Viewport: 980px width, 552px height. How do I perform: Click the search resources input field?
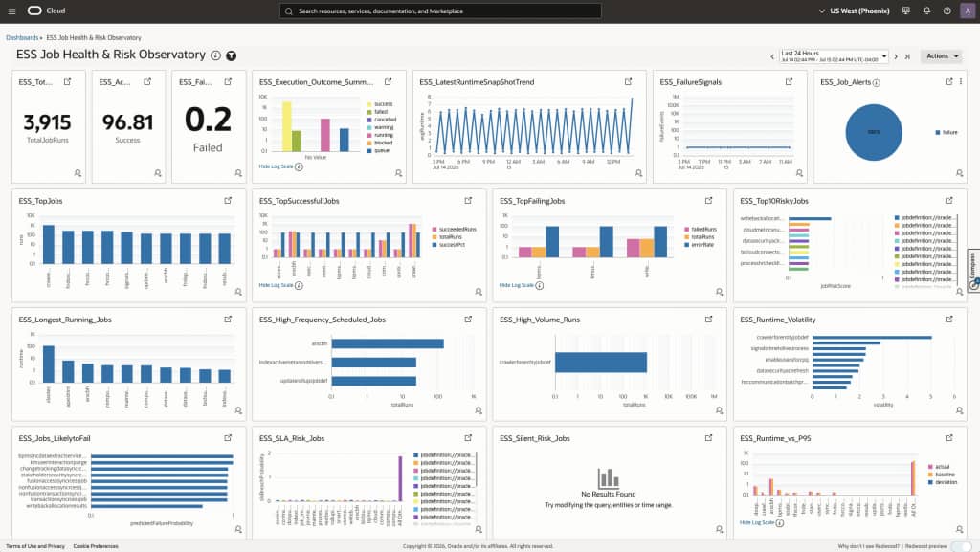440,11
